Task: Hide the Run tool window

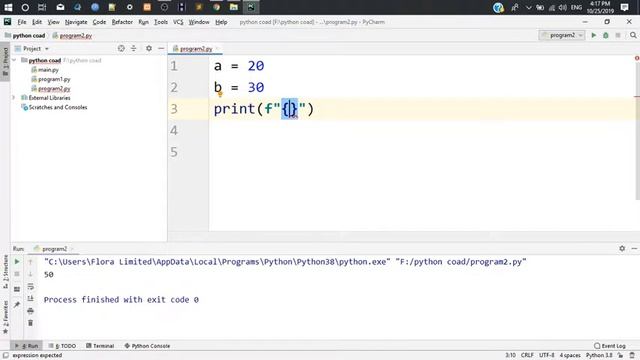Action: (x=634, y=248)
